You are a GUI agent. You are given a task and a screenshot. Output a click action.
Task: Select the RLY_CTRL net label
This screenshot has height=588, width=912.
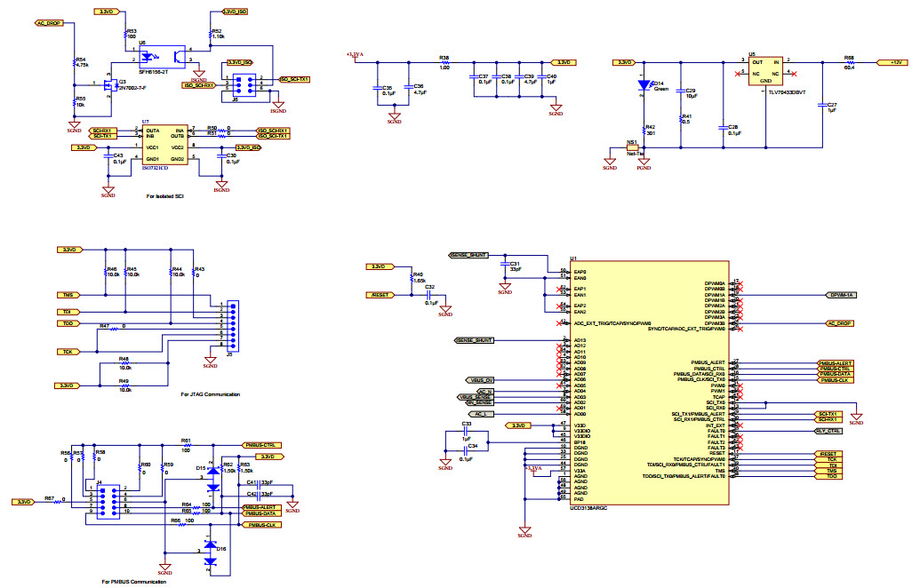pos(828,431)
